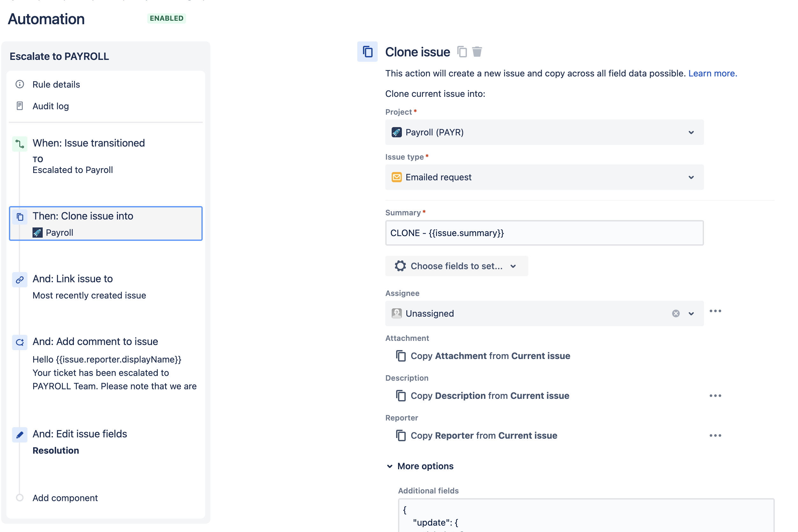Open the more options dots beside Description
The width and height of the screenshot is (798, 532).
point(715,396)
